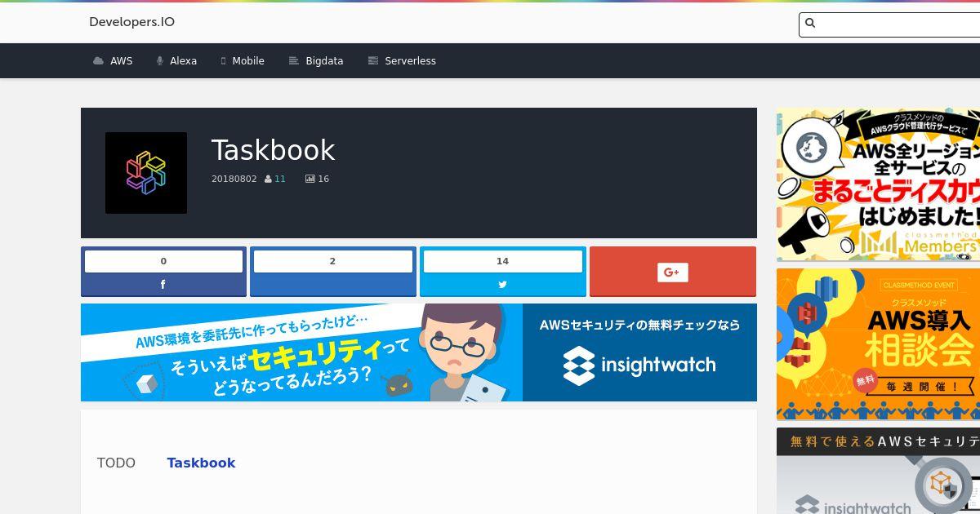This screenshot has height=514, width=980.
Task: Click the author user icon
Action: point(268,179)
